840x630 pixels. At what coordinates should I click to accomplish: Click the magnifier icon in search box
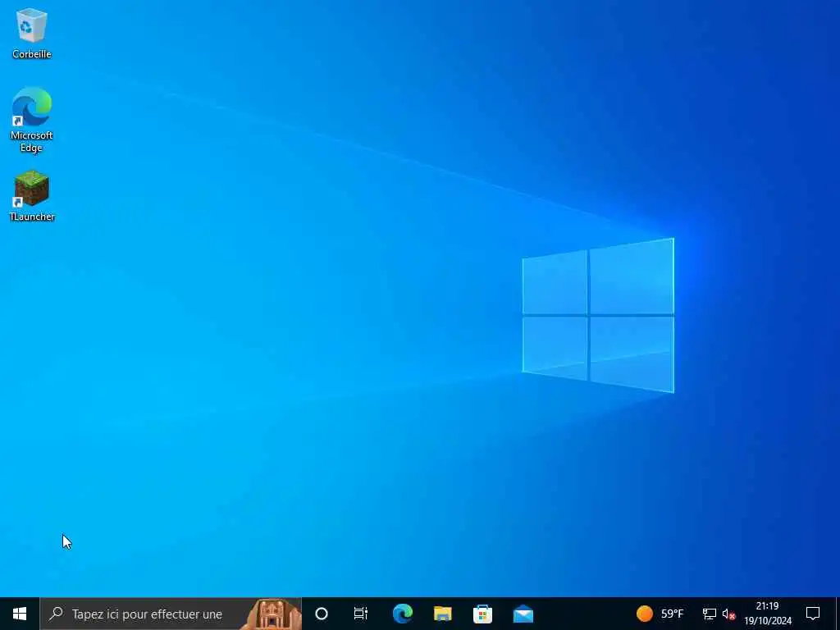(56, 614)
